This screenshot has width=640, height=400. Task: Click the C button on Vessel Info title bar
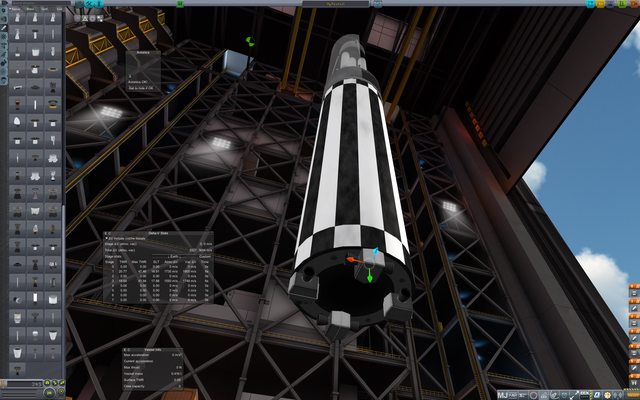click(129, 350)
